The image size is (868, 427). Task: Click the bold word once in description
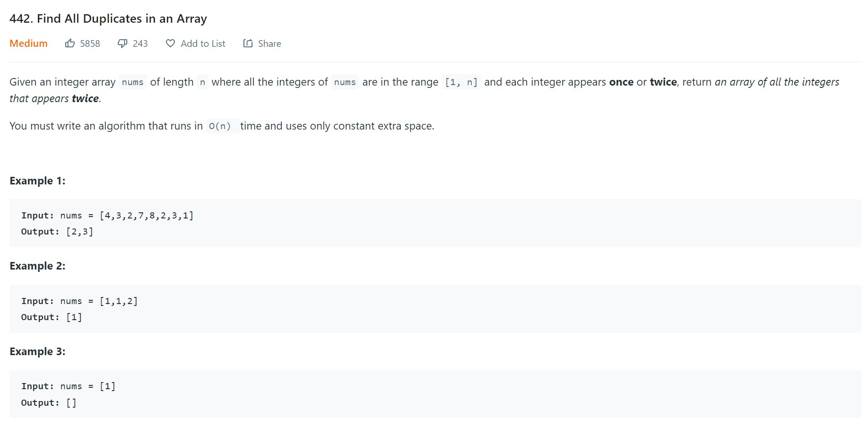click(621, 82)
